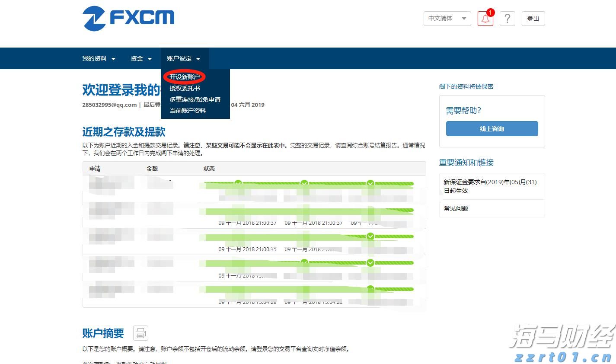
Task: Open notifications via the bell icon
Action: pos(485,19)
